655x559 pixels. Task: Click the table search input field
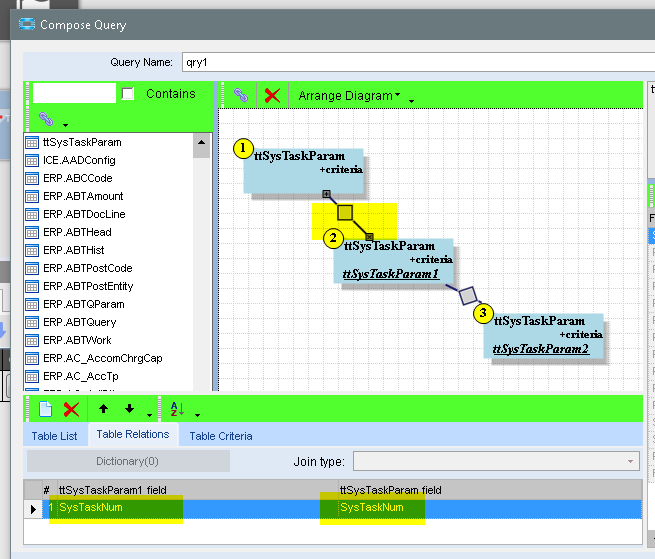click(x=74, y=93)
